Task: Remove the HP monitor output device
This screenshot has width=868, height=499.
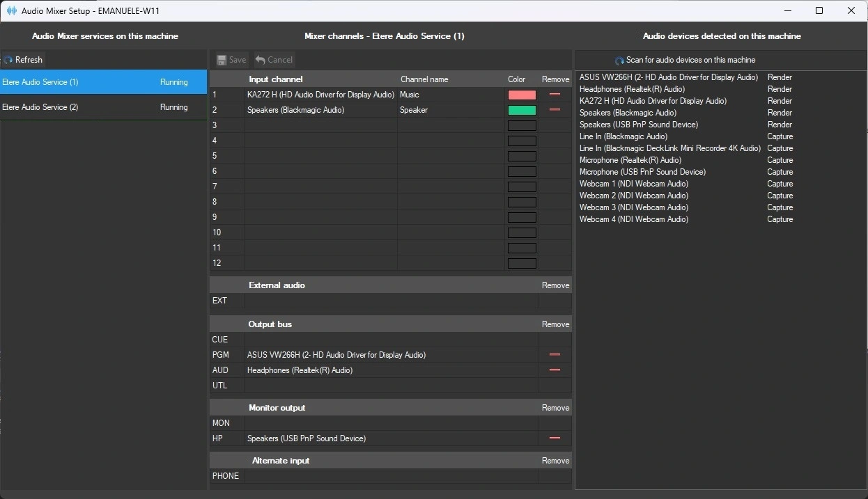Action: pyautogui.click(x=555, y=438)
